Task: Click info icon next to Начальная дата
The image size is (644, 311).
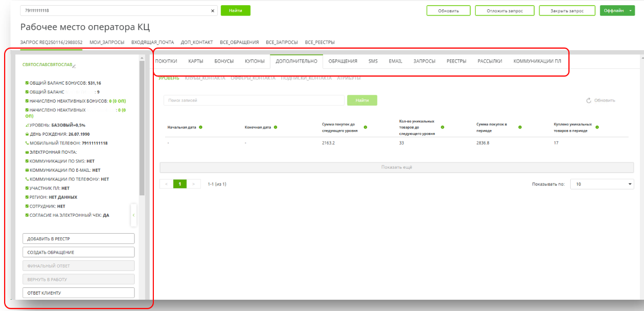Action: (x=200, y=128)
